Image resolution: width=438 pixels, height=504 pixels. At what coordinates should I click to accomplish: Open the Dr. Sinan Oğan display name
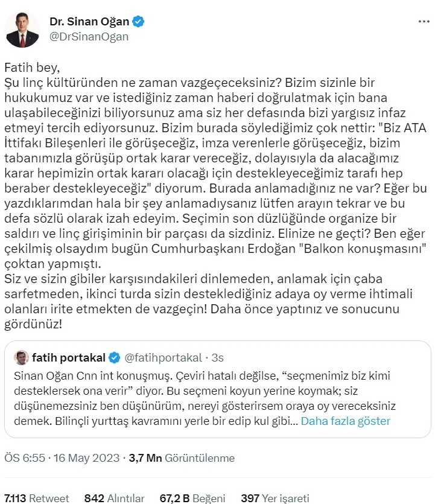(x=89, y=22)
